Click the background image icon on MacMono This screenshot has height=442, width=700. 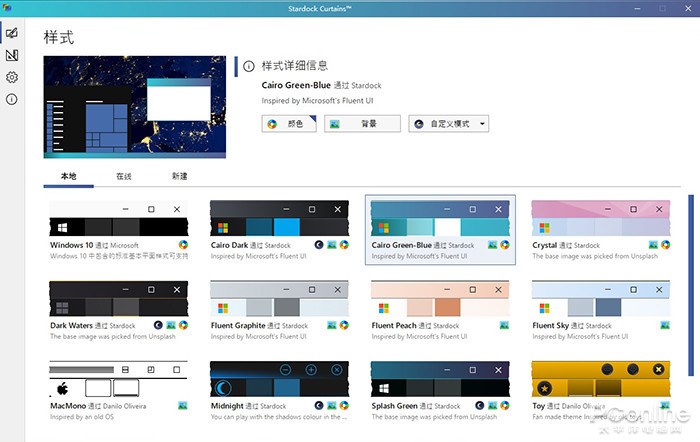[183, 405]
